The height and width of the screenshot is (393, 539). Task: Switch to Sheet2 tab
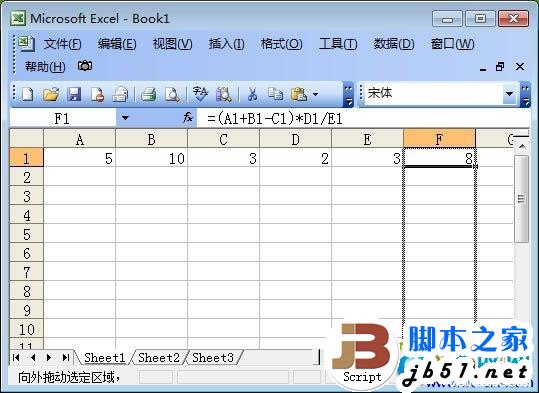159,358
